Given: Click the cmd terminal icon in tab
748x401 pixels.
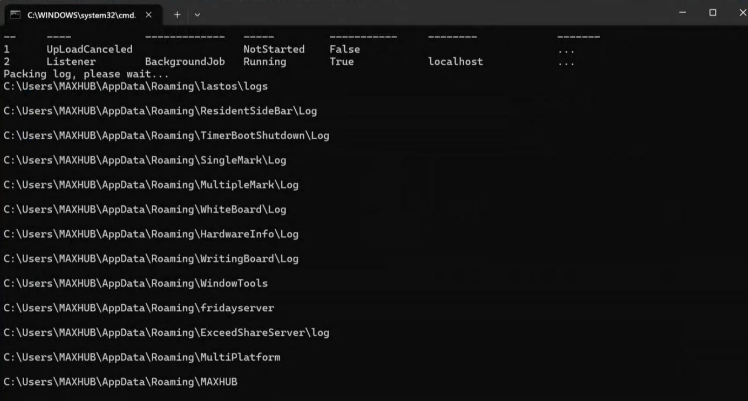Looking at the screenshot, I should point(15,14).
